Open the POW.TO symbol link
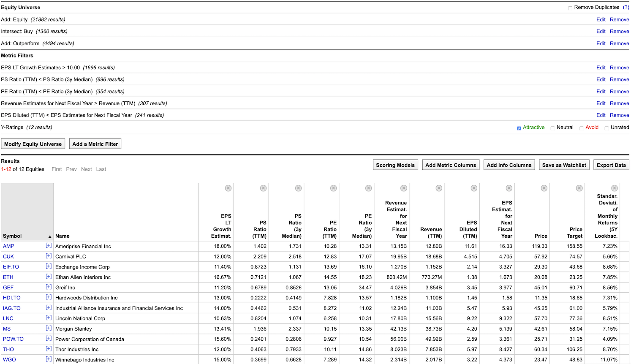This screenshot has height=364, width=631. click(x=13, y=339)
